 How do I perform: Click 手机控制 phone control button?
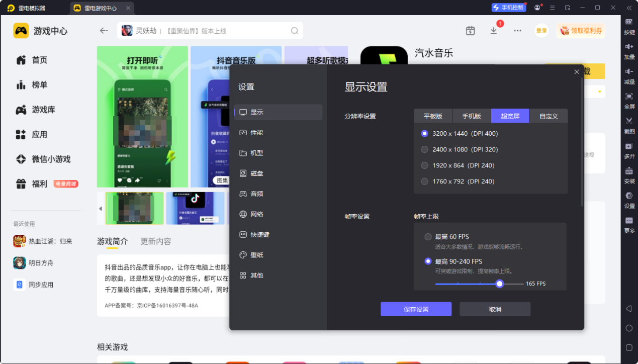(x=508, y=8)
